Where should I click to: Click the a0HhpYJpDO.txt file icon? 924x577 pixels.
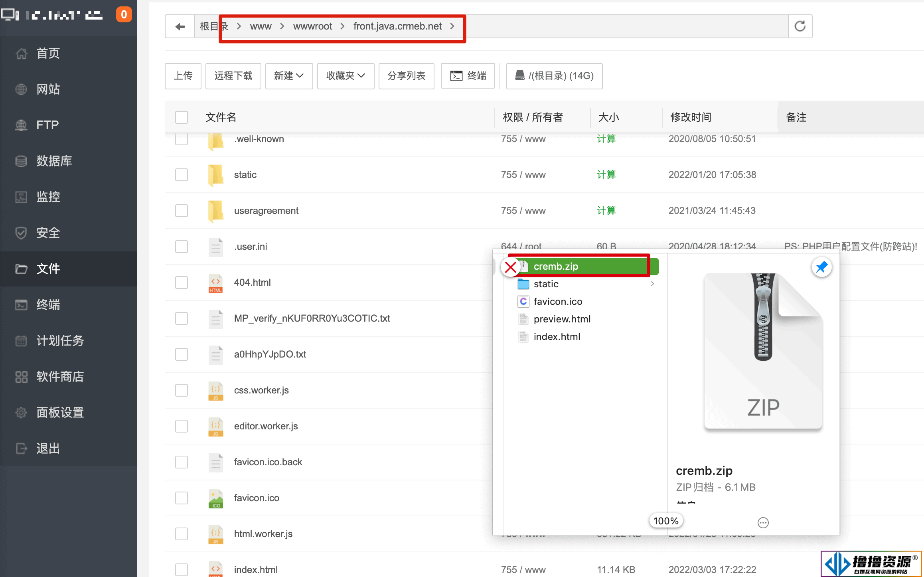pyautogui.click(x=216, y=354)
